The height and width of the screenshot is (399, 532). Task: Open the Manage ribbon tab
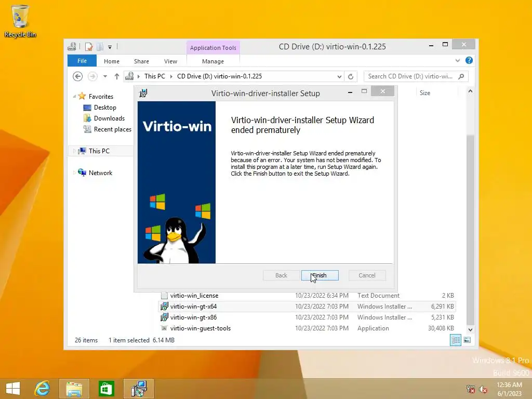212,61
